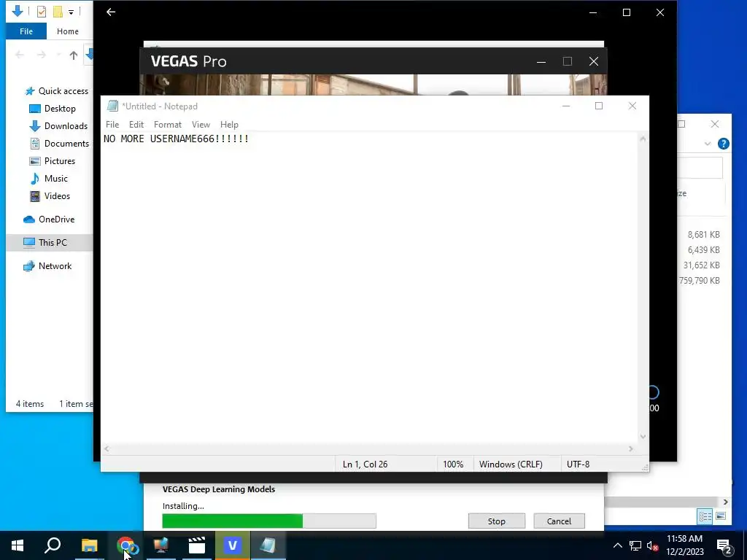747x560 pixels.
Task: Click the 759,790 KB file size entry
Action: pyautogui.click(x=699, y=281)
